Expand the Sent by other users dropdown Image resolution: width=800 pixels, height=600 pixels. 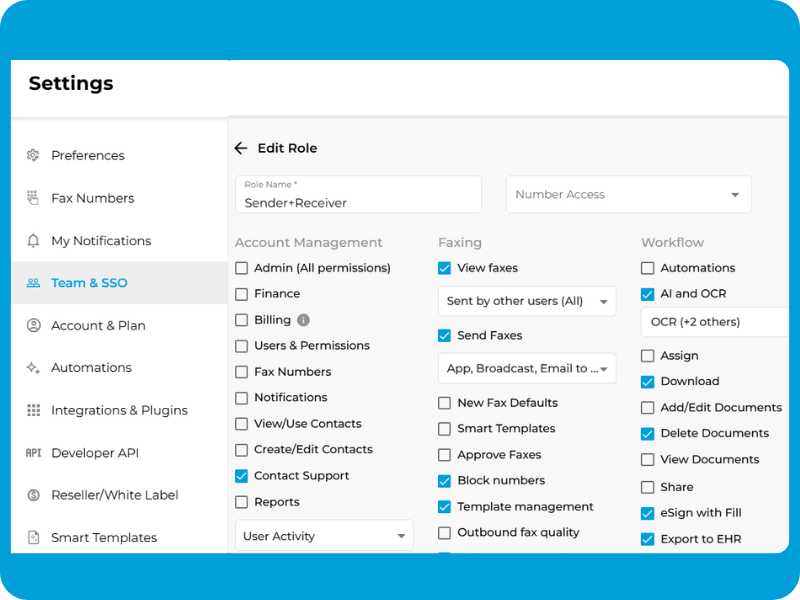point(526,301)
